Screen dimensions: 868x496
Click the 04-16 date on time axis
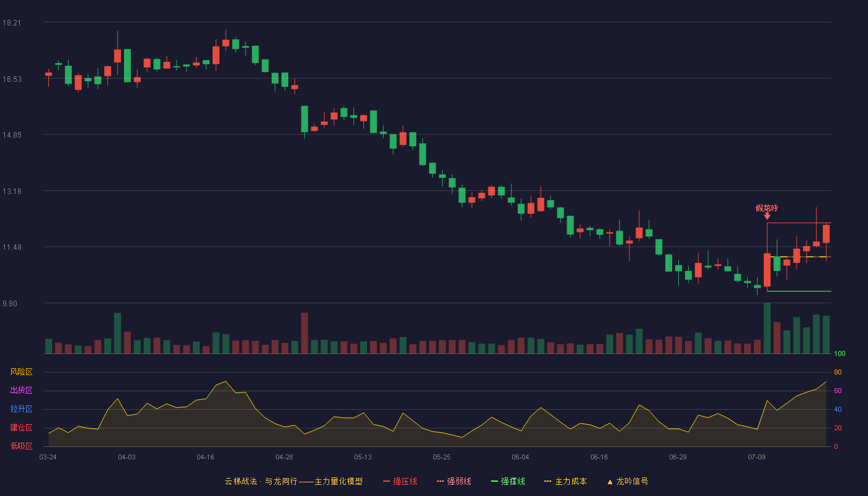pos(205,457)
